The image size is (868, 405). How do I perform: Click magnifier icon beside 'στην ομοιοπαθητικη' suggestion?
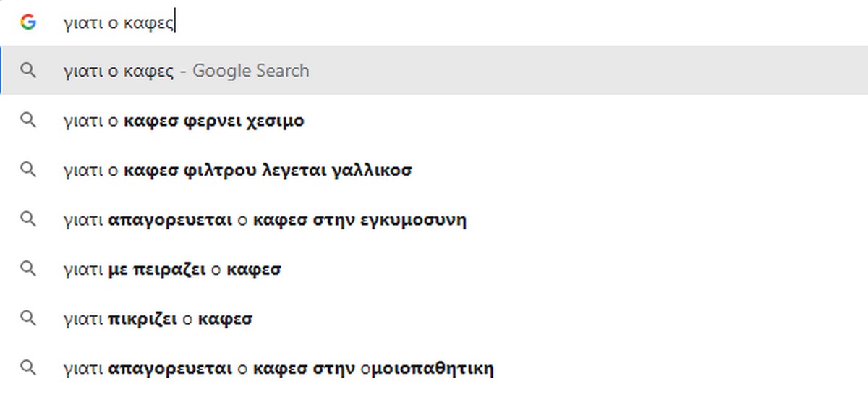tap(28, 368)
